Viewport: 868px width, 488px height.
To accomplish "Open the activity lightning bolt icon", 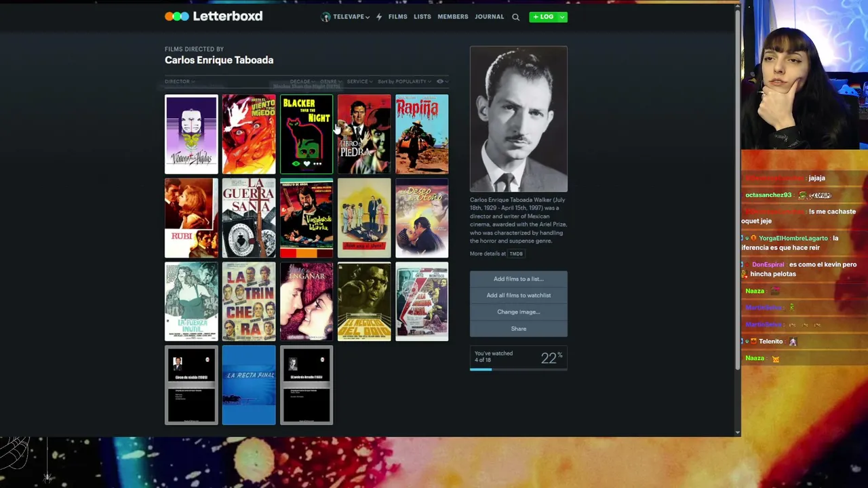I will click(x=379, y=17).
